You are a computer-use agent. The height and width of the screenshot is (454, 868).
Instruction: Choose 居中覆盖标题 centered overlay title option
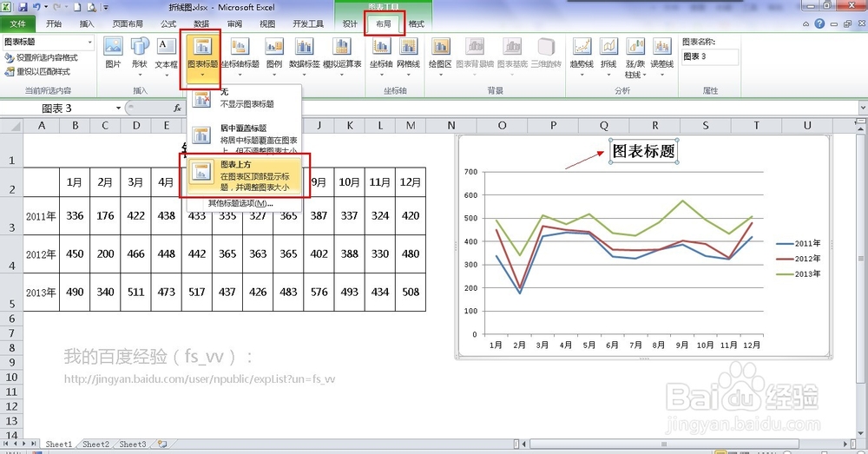244,138
